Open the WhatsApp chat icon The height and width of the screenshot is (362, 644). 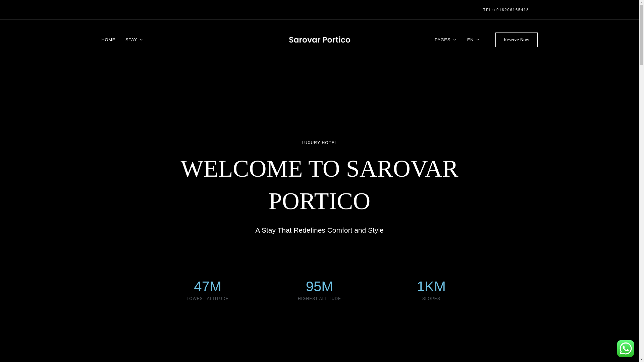coord(625,349)
